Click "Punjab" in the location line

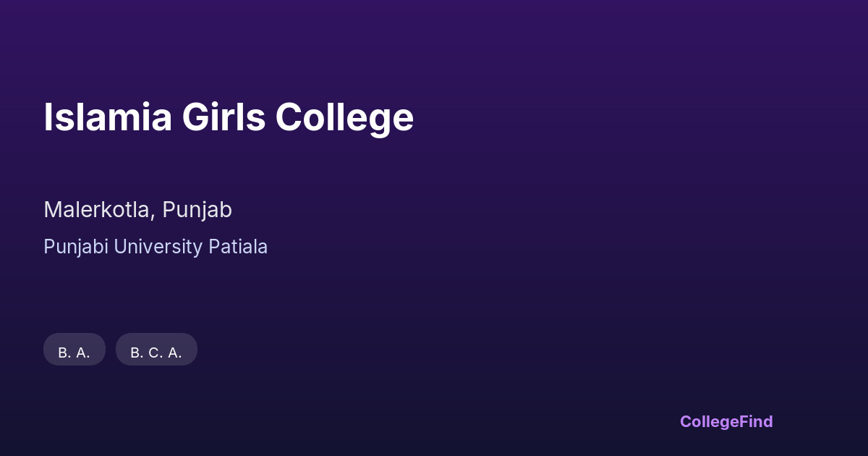pos(197,210)
